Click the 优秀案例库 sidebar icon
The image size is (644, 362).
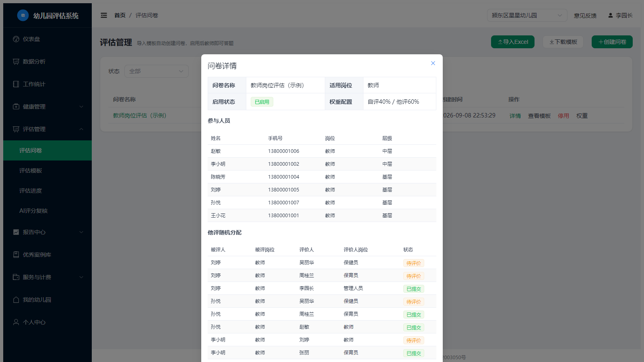[16, 255]
